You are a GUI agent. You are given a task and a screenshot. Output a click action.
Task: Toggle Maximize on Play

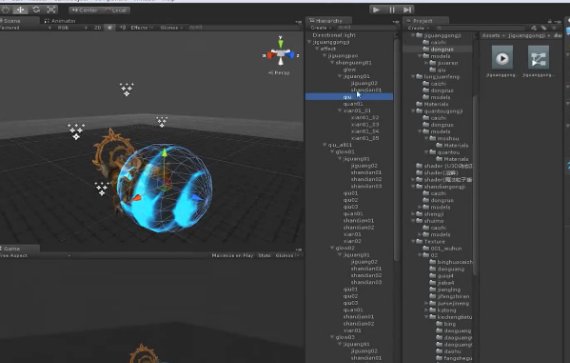(x=233, y=255)
